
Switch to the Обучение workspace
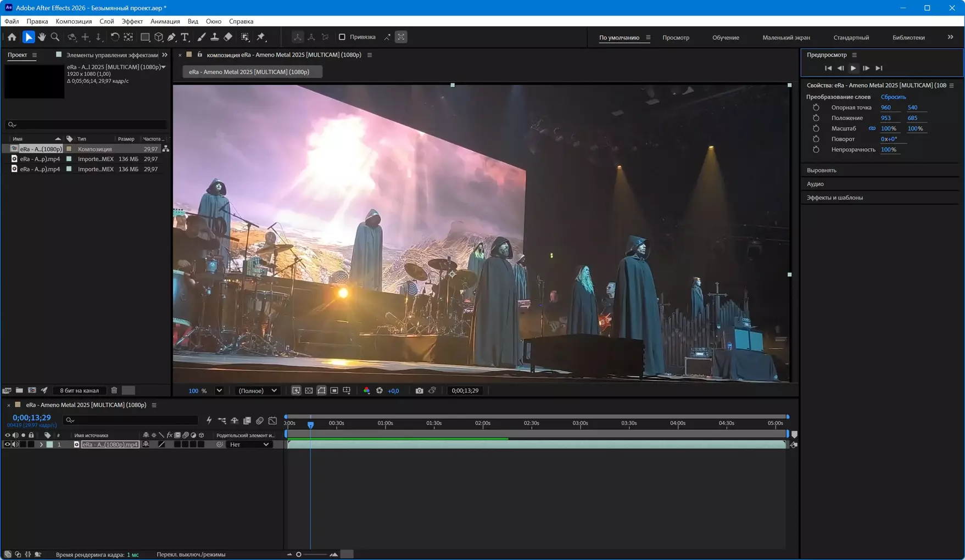pos(726,37)
